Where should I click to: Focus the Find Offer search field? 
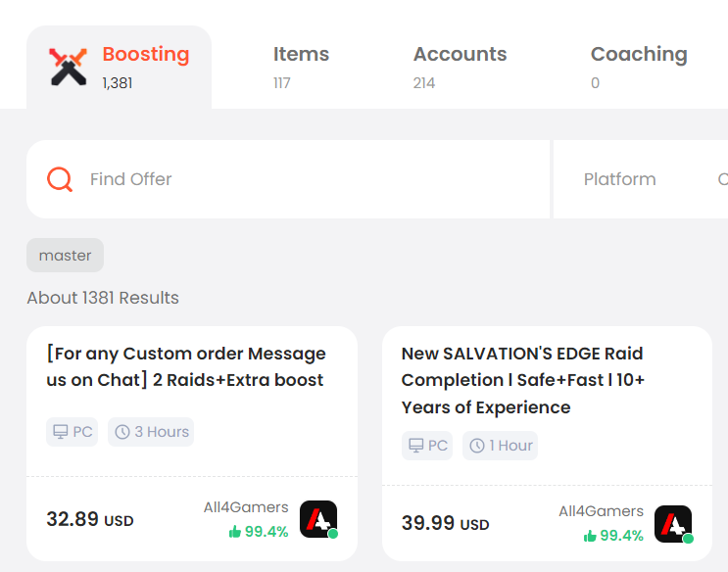pos(288,179)
